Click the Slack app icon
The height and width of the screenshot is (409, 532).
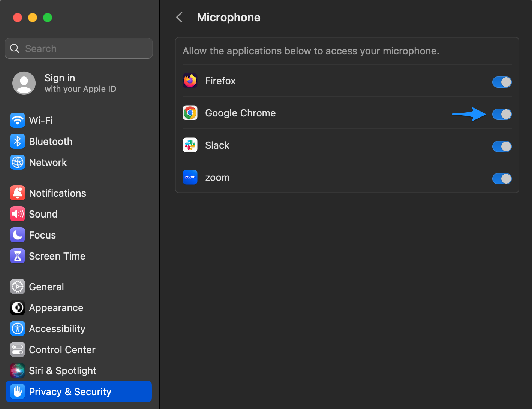coord(190,145)
